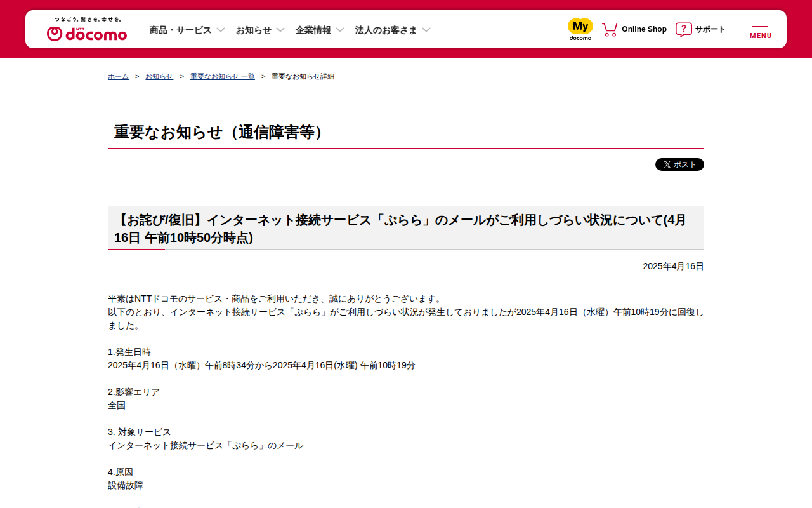The height and width of the screenshot is (508, 812).
Task: Click the Online Shop cart icon
Action: tap(610, 29)
